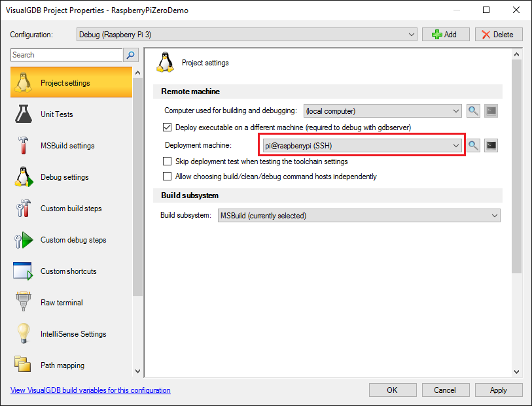This screenshot has width=532, height=406.
Task: Open Custom build steps page
Action: (x=71, y=209)
